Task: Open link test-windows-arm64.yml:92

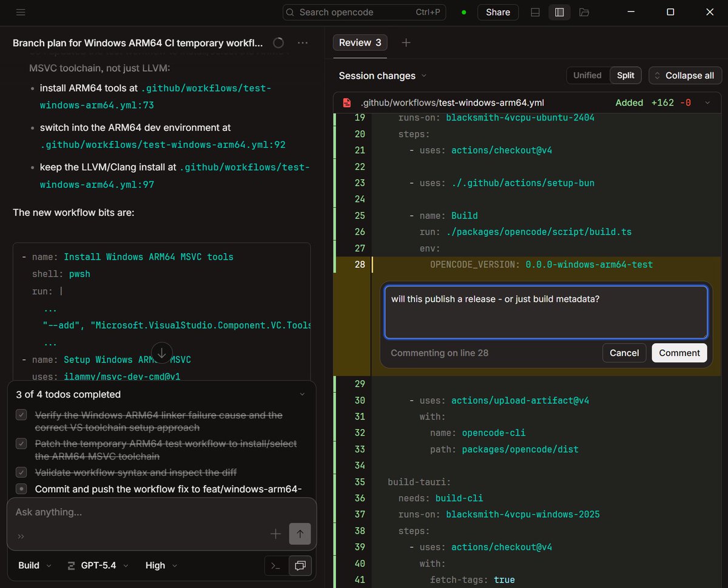Action: coord(163,145)
